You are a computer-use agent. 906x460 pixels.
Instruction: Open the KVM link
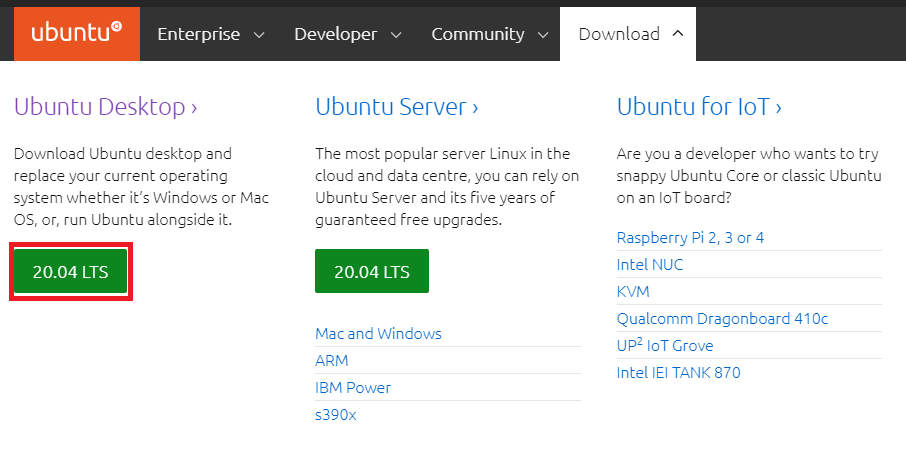(x=633, y=291)
